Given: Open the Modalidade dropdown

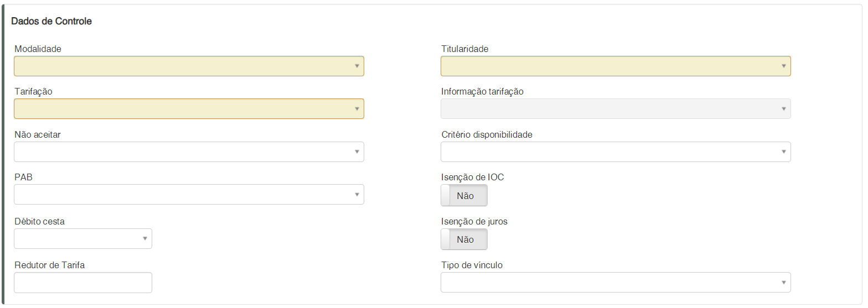Looking at the screenshot, I should tap(188, 66).
